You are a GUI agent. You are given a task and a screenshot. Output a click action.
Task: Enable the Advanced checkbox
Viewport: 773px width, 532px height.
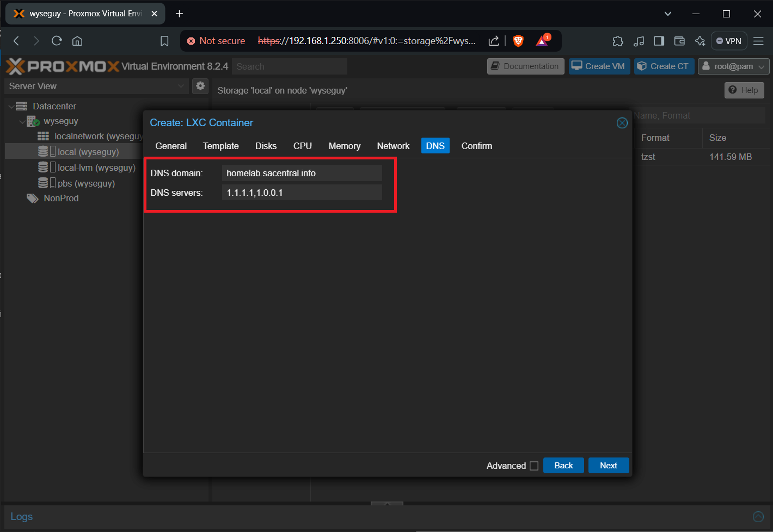pos(534,466)
